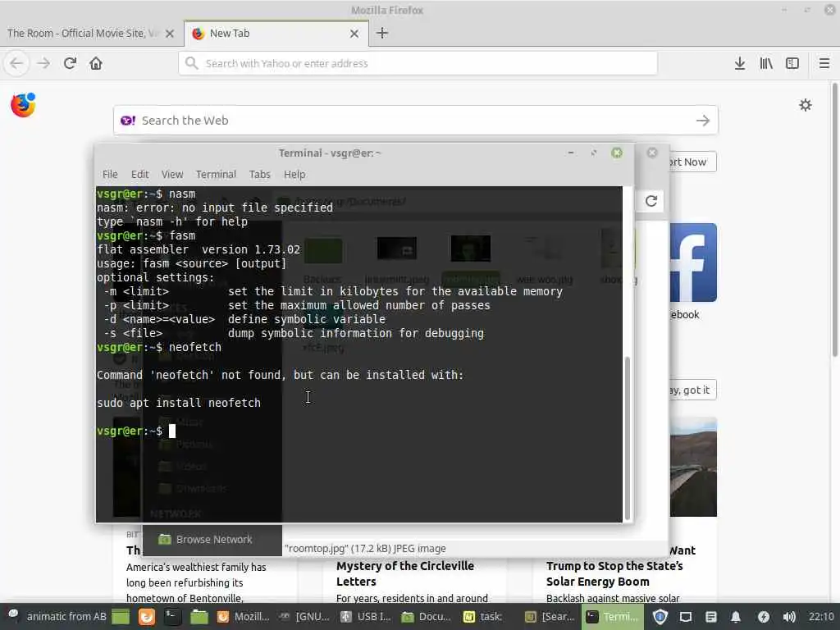Viewport: 840px width, 630px height.
Task: Submit web search with arrow button
Action: click(x=703, y=121)
